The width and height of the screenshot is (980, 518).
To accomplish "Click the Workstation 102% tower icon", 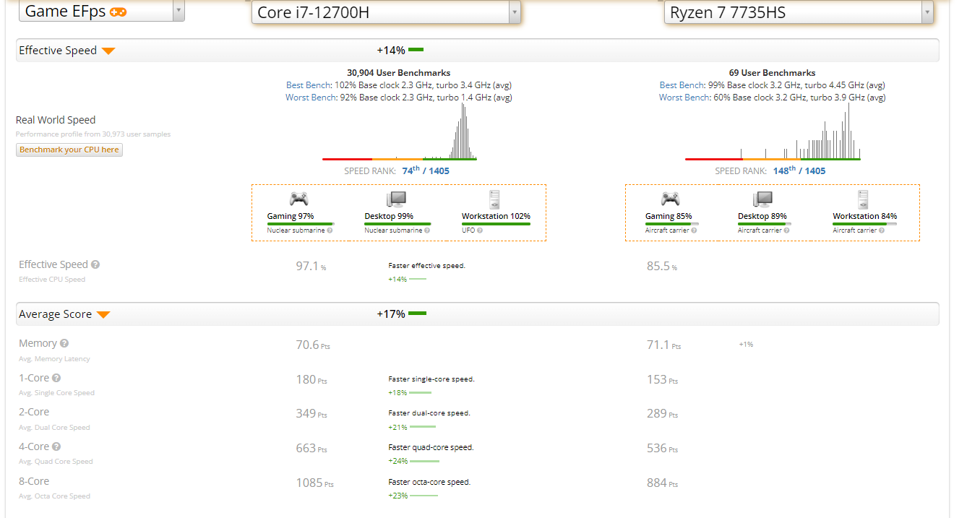I will 494,199.
